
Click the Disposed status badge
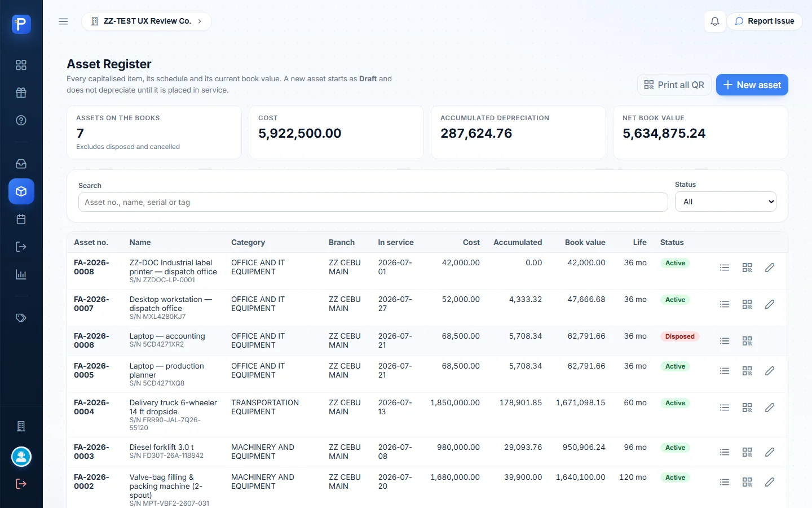[x=679, y=336]
